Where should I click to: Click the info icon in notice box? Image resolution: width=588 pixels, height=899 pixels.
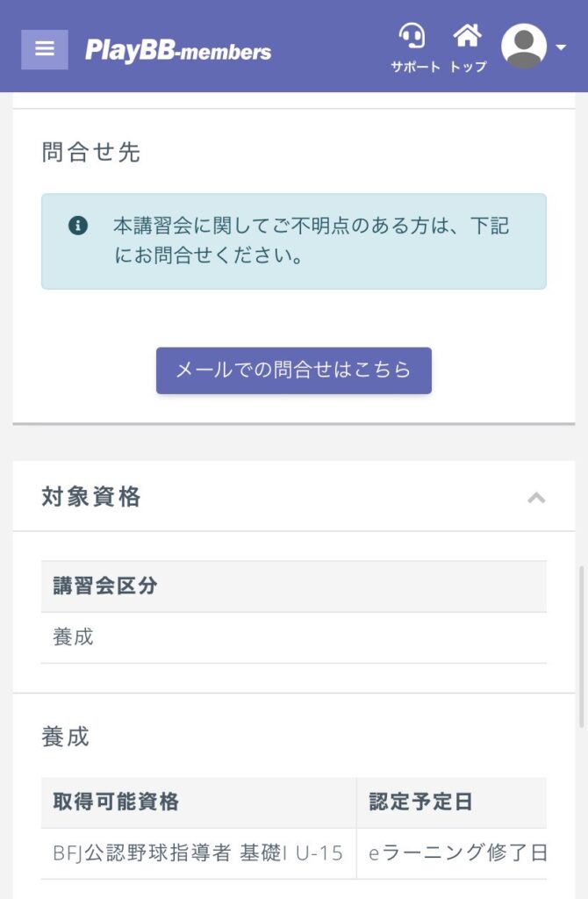click(x=78, y=226)
